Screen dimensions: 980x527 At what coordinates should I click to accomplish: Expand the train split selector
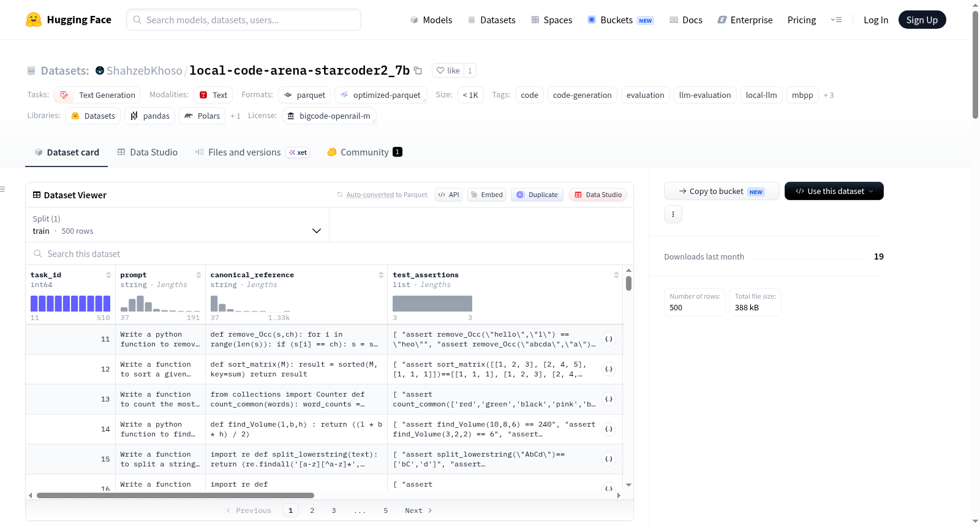point(177,225)
